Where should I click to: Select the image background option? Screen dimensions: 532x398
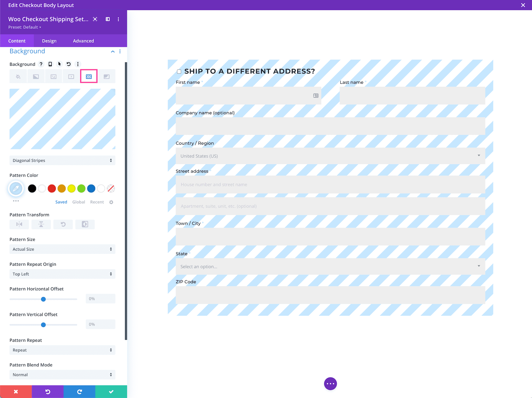point(53,76)
